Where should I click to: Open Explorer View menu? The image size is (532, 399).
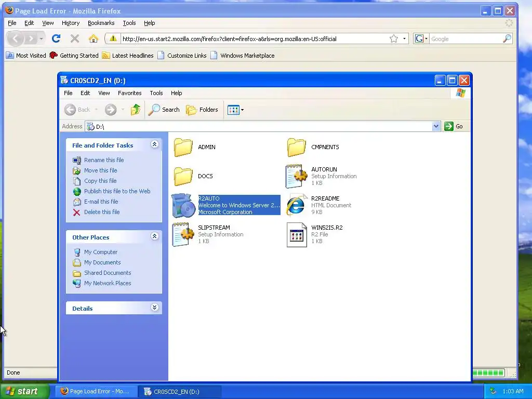[x=104, y=93]
